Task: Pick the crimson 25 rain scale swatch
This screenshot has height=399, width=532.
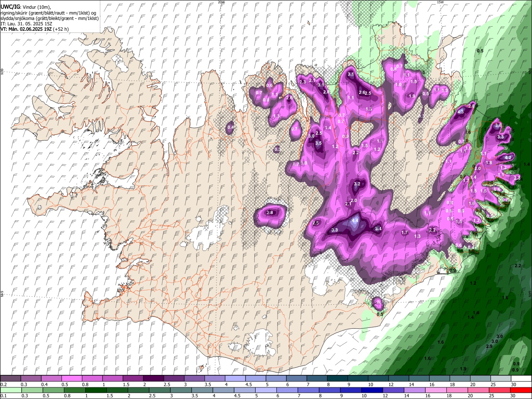Action: pyautogui.click(x=500, y=390)
